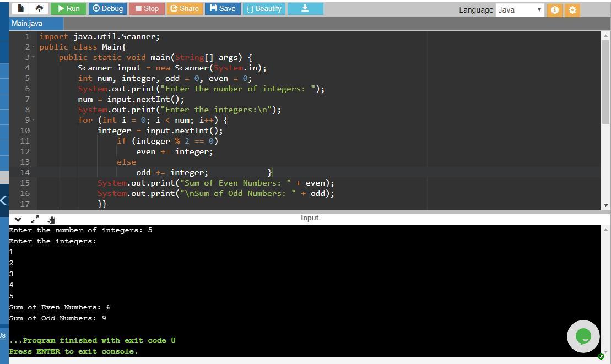This screenshot has height=364, width=611.
Task: Download the code file
Action: [305, 8]
